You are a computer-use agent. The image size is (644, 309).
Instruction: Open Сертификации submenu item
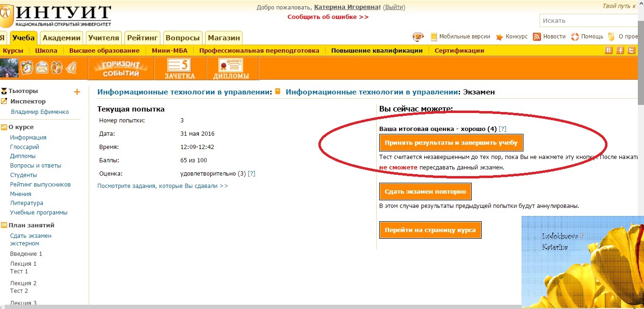point(459,51)
